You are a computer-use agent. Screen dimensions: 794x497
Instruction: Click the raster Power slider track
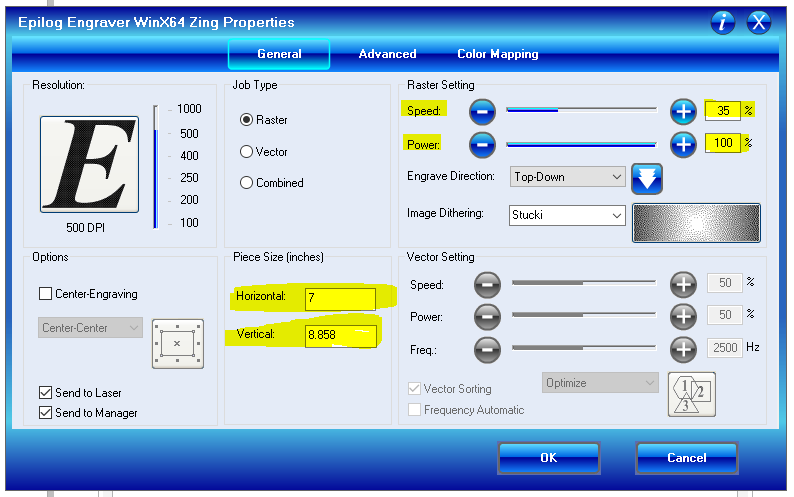point(581,145)
